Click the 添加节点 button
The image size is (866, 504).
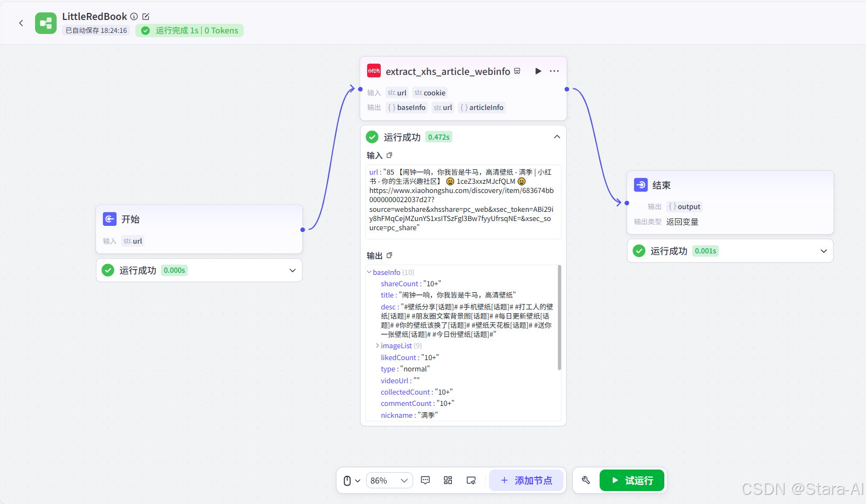pyautogui.click(x=526, y=480)
